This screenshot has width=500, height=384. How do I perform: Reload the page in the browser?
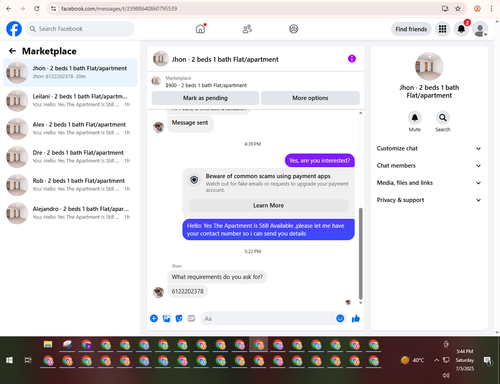tap(37, 9)
